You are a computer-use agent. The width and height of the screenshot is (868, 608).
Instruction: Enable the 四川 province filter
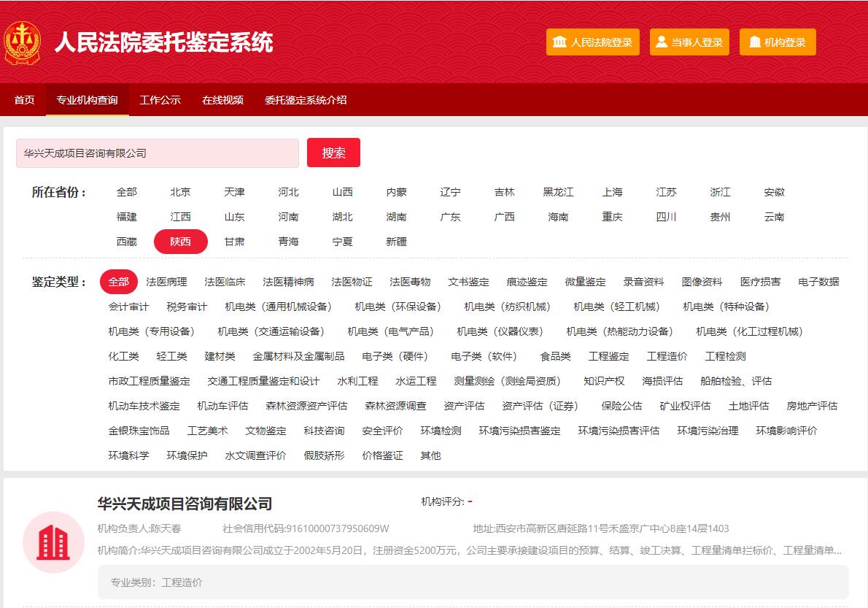pos(666,217)
